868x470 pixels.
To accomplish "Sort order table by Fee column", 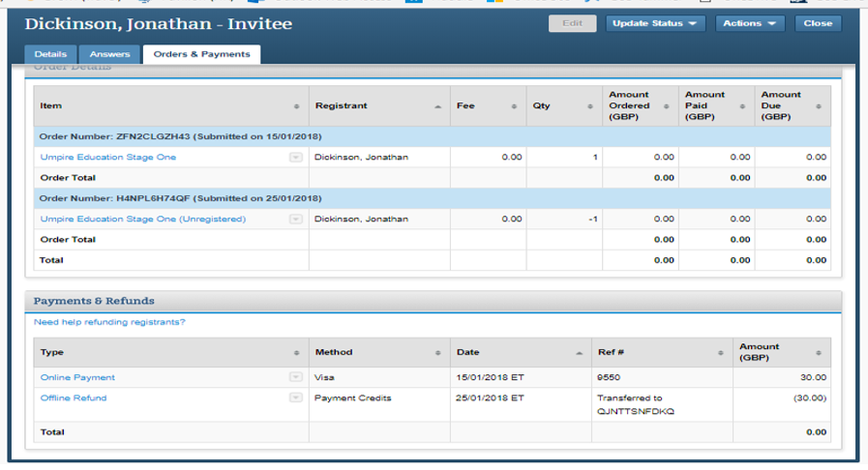I will 488,105.
